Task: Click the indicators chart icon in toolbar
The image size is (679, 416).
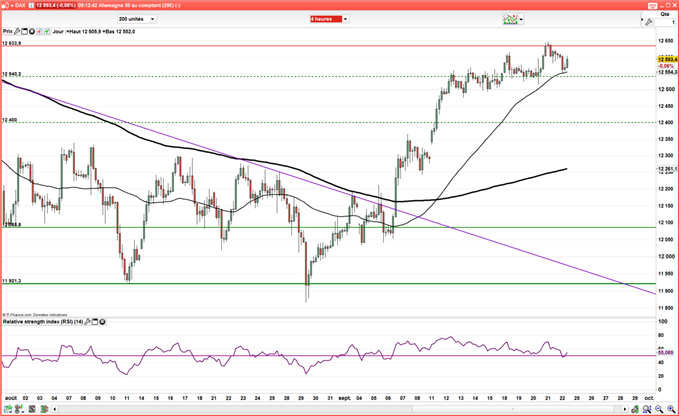Action: pyautogui.click(x=510, y=19)
